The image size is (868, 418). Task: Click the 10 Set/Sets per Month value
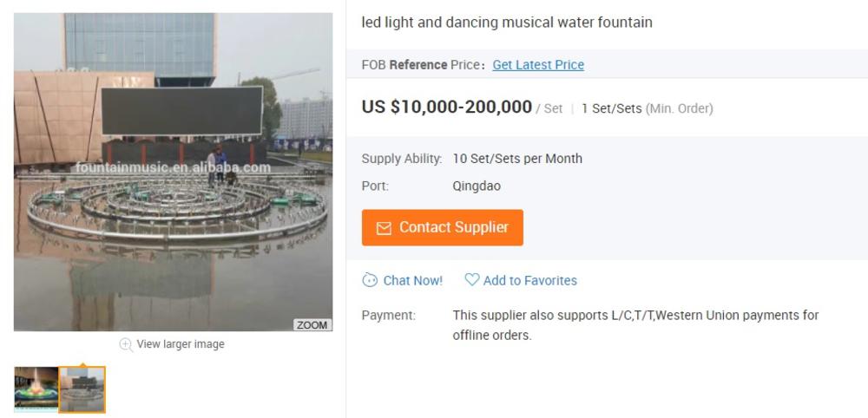pos(517,159)
